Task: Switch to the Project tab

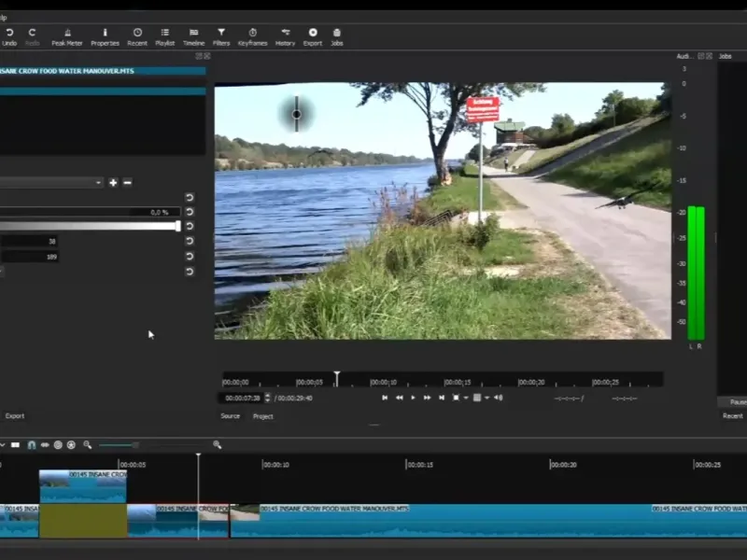Action: tap(263, 416)
